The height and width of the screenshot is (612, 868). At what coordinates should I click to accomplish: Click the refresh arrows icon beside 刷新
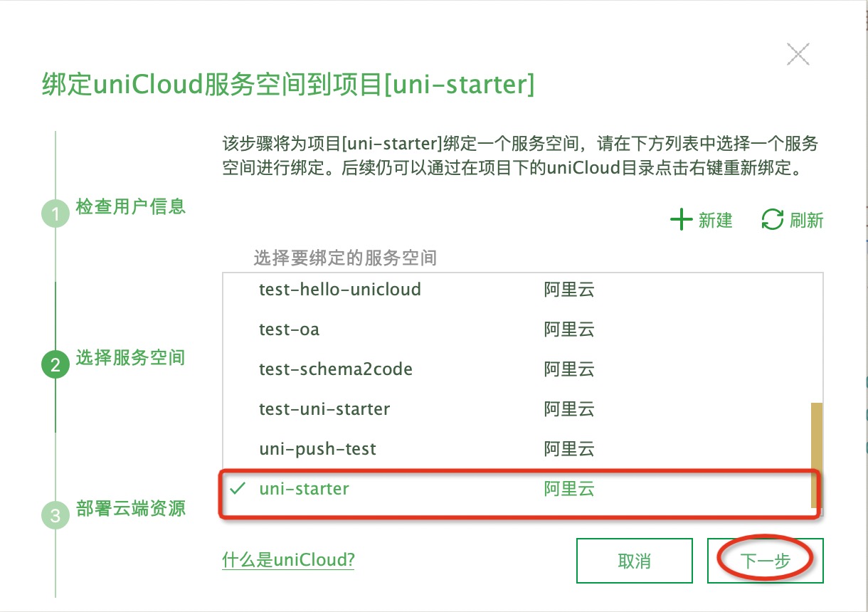point(772,220)
